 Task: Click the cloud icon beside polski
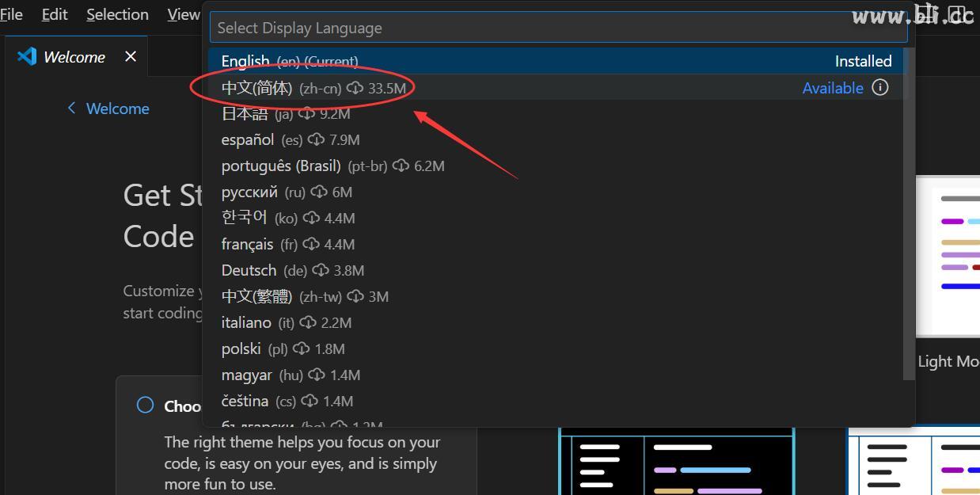point(301,348)
